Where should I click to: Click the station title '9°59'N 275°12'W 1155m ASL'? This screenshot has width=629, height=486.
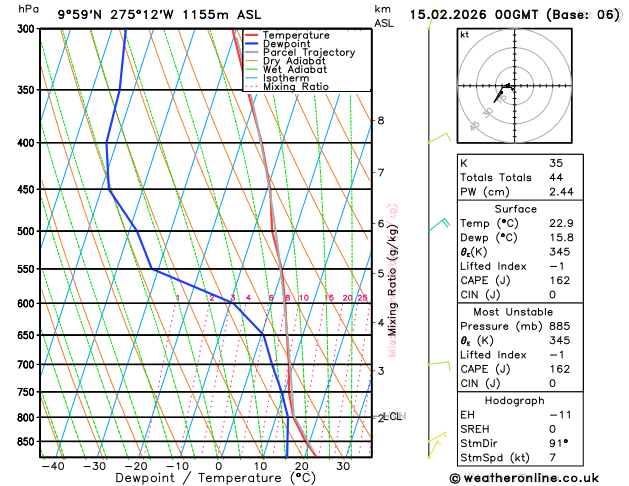[x=159, y=15]
